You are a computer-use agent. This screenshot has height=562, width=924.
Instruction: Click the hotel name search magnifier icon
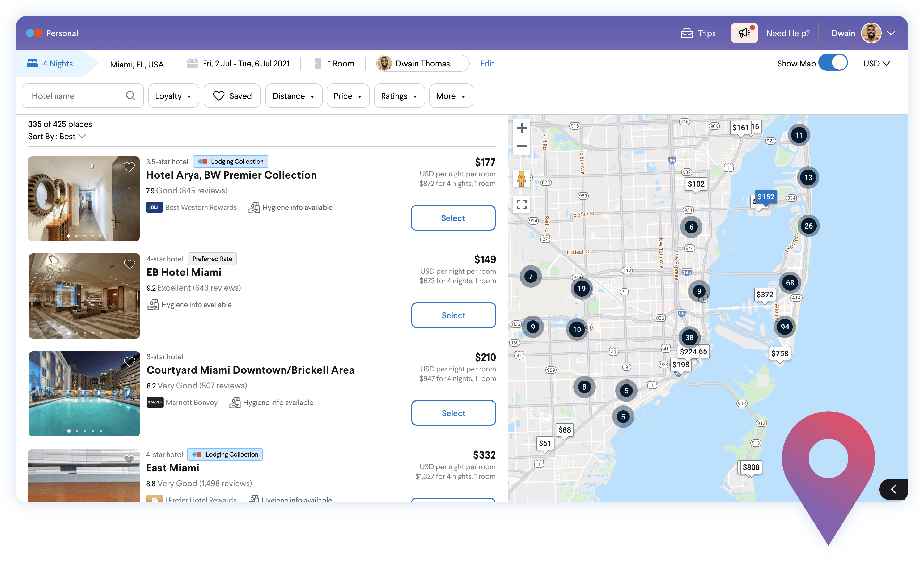(130, 96)
